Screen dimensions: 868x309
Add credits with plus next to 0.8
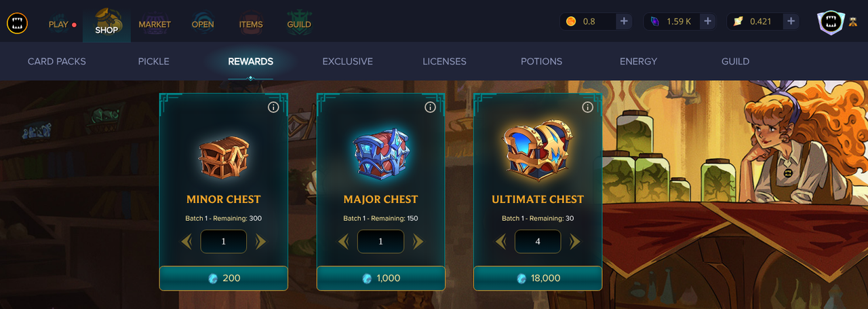coord(624,22)
